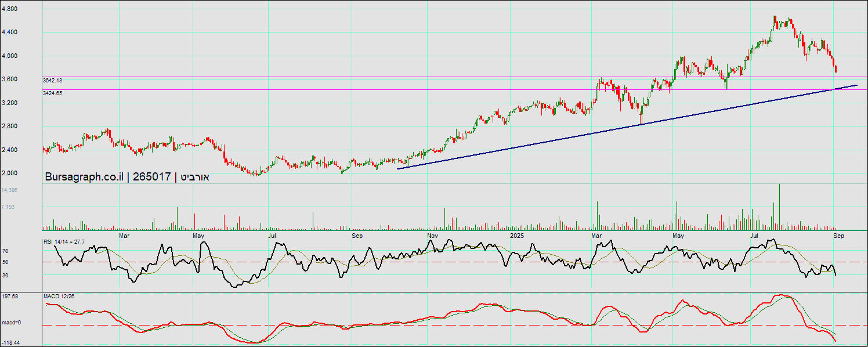Screen dimensions: 868x347
Task: Click the RSI 30 oversold level label
Action: [x=5, y=275]
